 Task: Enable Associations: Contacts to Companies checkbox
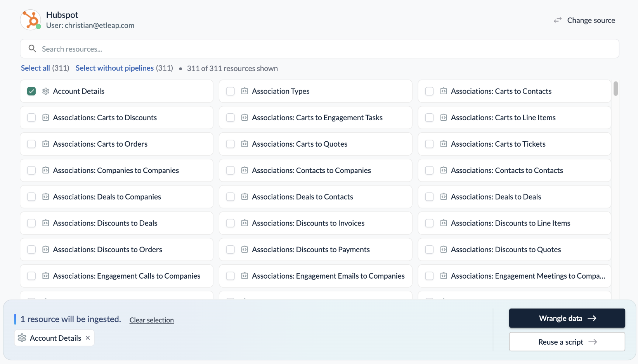tap(231, 170)
